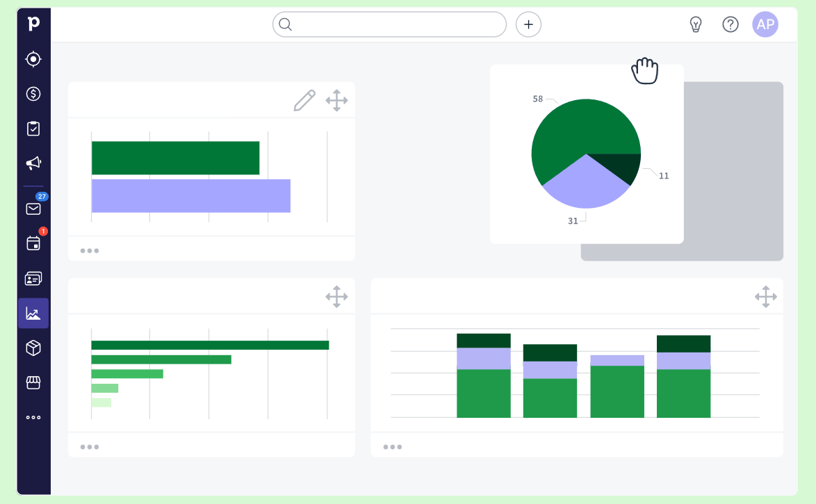This screenshot has height=504, width=816.
Task: Open ellipsis menu under top-left bar chart
Action: tap(90, 251)
